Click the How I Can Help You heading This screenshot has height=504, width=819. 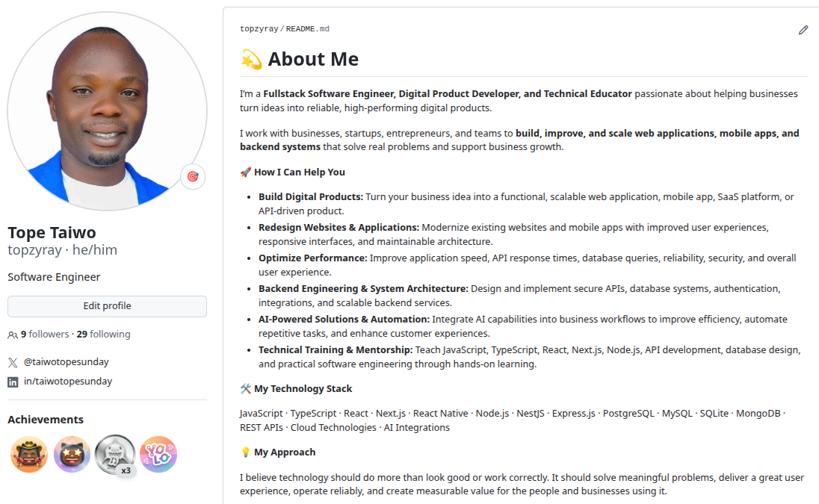[300, 172]
